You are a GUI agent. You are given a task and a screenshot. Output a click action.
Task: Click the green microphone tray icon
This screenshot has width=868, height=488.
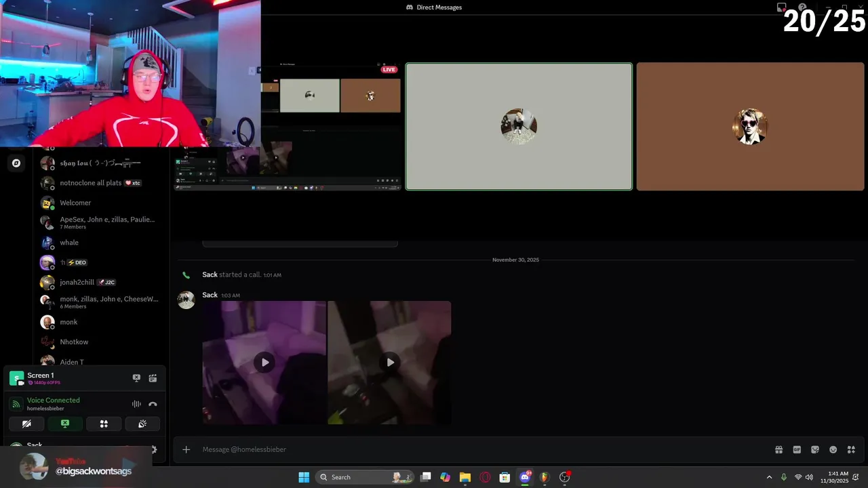pyautogui.click(x=784, y=477)
